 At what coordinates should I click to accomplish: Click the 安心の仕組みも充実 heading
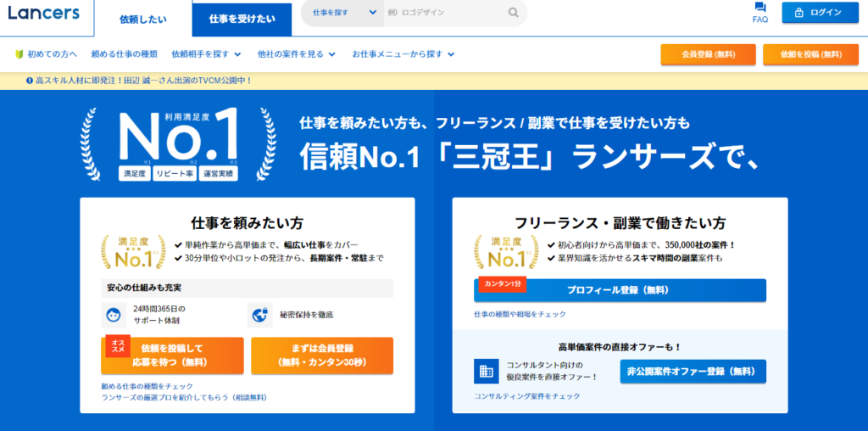(x=144, y=288)
